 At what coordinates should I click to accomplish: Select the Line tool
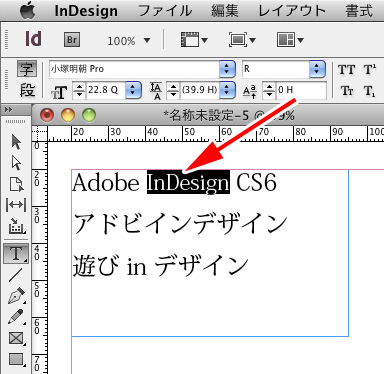(x=15, y=275)
